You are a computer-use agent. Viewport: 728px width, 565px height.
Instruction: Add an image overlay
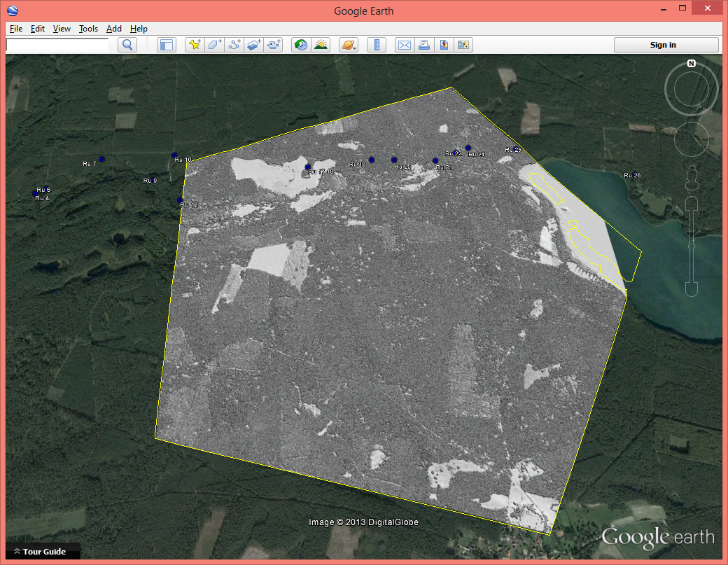254,45
